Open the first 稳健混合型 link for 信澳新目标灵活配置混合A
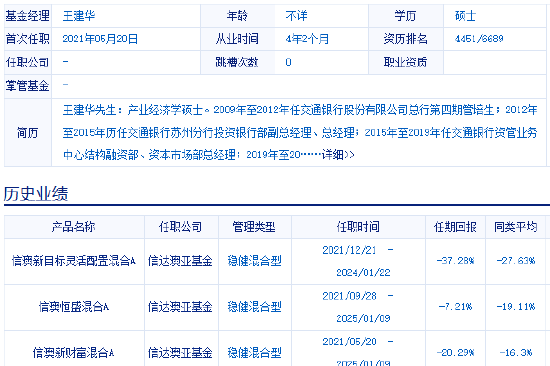 (x=255, y=261)
